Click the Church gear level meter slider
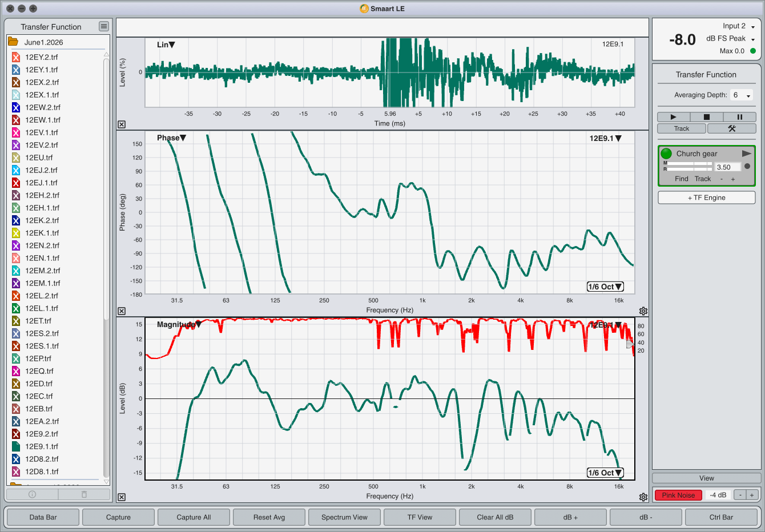This screenshot has width=765, height=532. (687, 166)
